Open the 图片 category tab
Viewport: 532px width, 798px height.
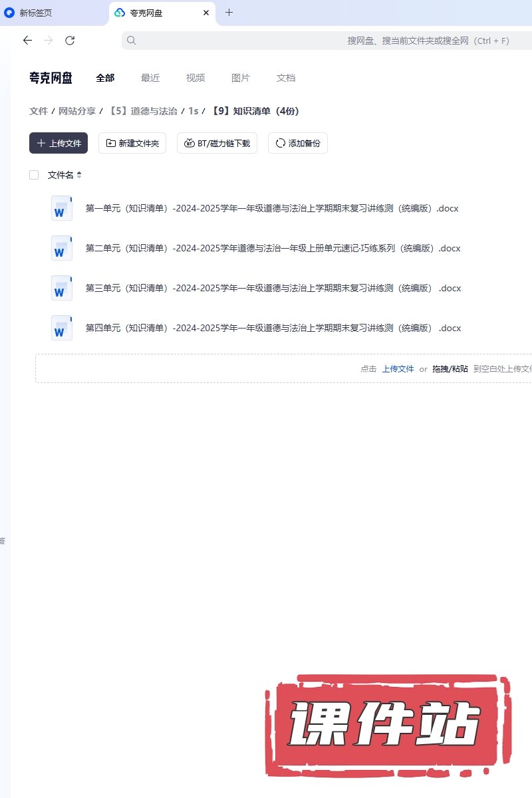tap(241, 78)
